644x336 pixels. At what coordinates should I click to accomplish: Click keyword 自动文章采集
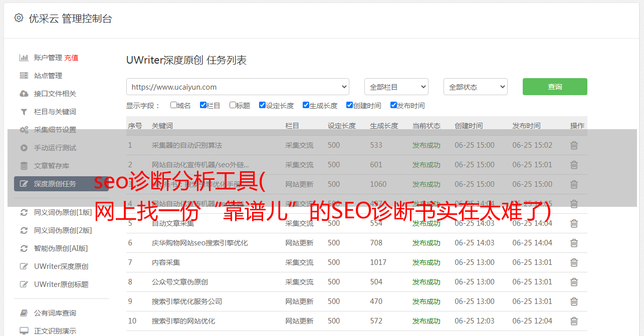pyautogui.click(x=173, y=223)
